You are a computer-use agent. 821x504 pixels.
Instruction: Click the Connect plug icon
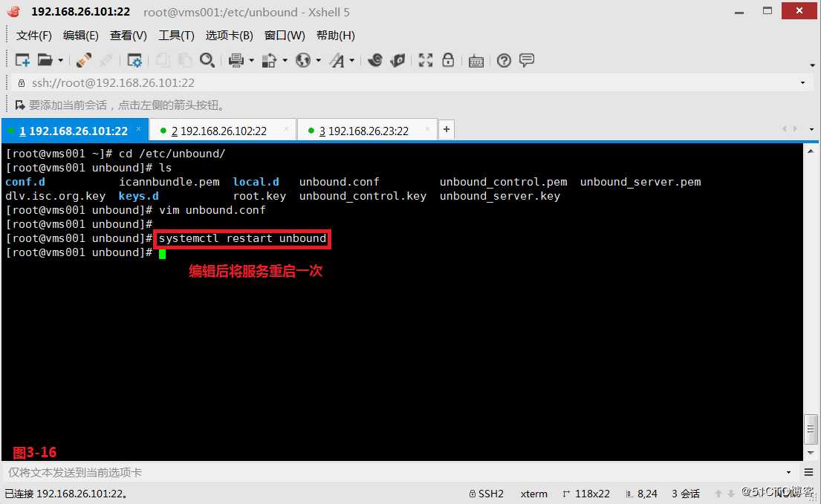point(84,61)
